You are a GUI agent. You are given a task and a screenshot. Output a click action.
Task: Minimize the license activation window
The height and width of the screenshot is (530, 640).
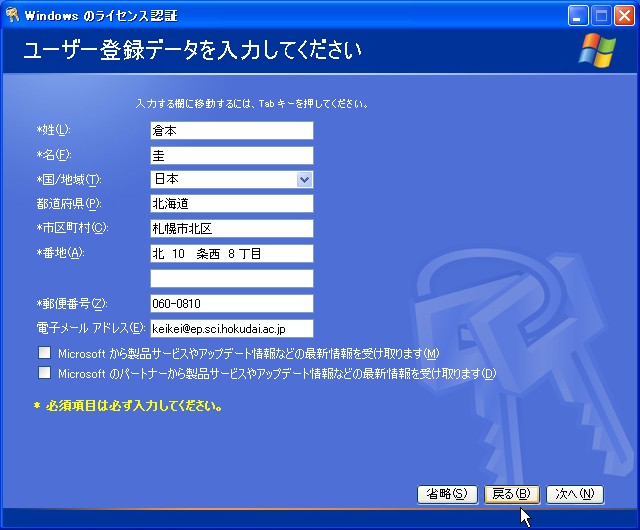click(x=578, y=16)
